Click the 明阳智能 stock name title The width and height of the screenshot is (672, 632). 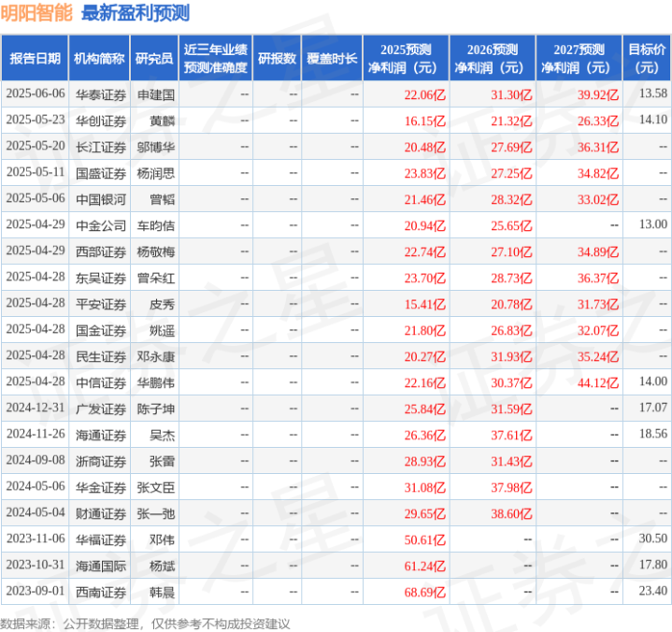tap(37, 13)
